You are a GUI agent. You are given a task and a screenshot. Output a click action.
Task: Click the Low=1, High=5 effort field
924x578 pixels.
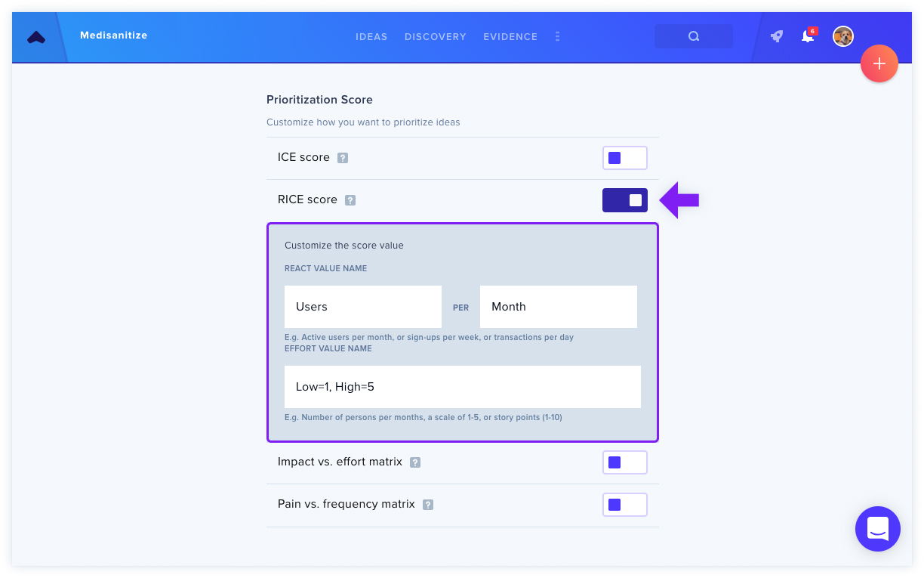[463, 387]
